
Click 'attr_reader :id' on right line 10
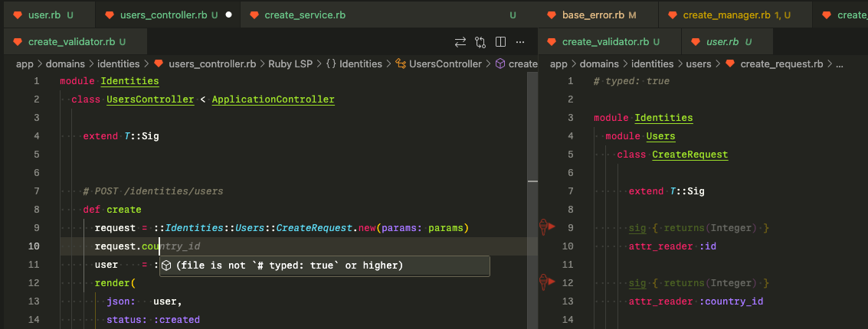[673, 246]
